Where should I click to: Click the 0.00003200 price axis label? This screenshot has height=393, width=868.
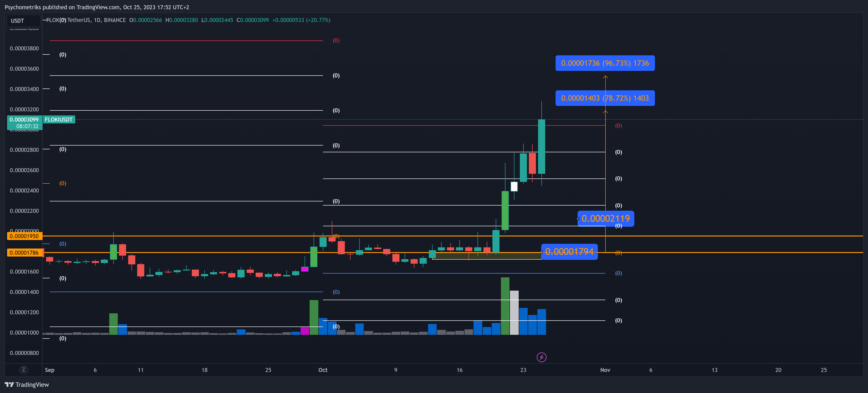[x=24, y=109]
